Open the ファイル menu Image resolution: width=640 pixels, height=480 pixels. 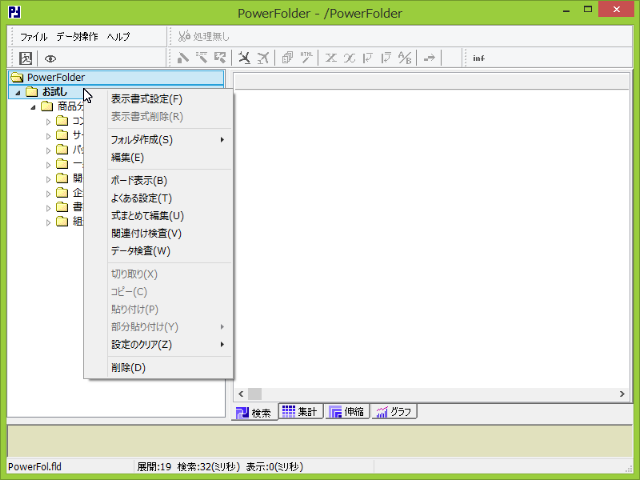34,37
